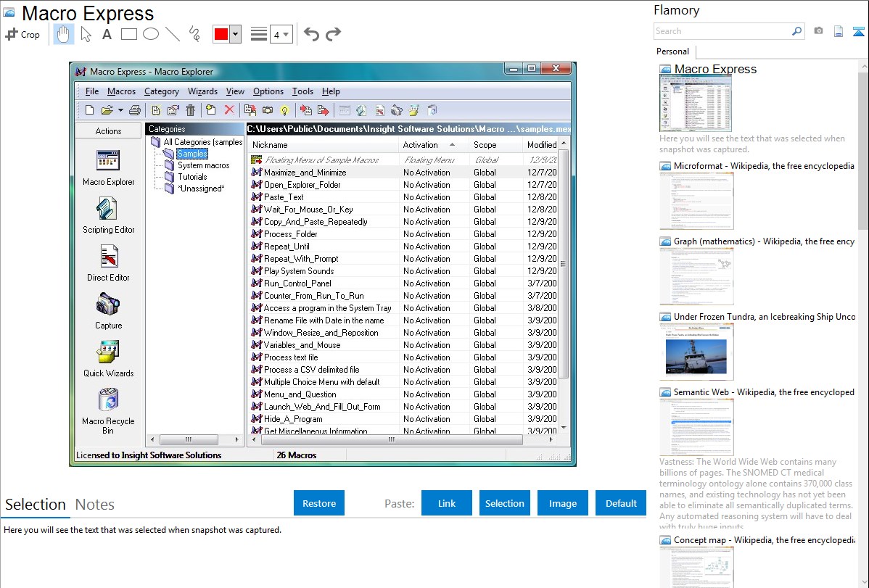Open the Category menu

pyautogui.click(x=161, y=91)
